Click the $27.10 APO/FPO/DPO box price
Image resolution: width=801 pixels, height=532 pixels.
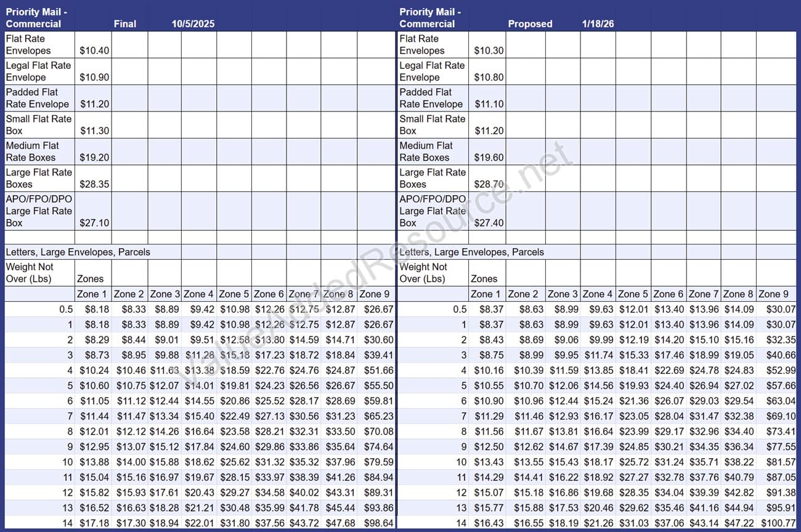tap(94, 223)
